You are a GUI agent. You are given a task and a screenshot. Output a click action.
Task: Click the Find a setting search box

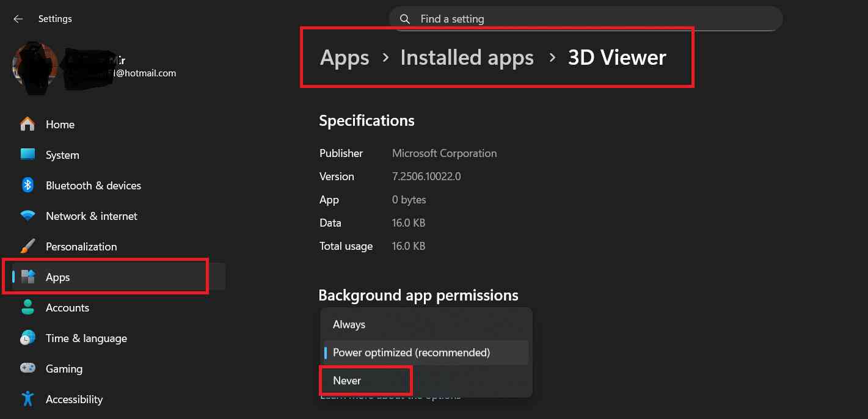tap(585, 18)
